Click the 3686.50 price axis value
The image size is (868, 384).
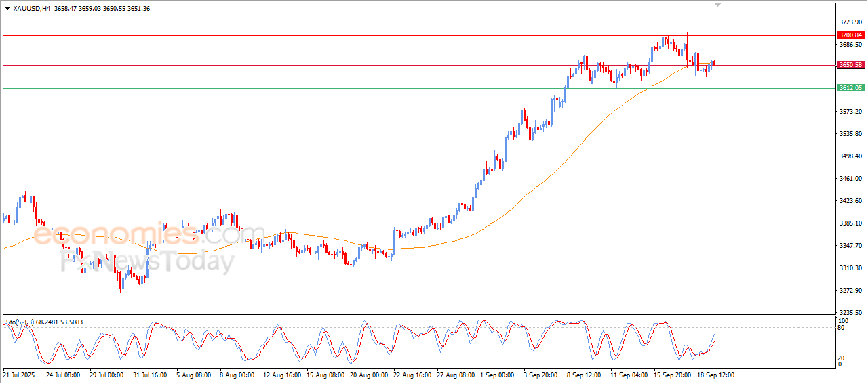[x=850, y=44]
